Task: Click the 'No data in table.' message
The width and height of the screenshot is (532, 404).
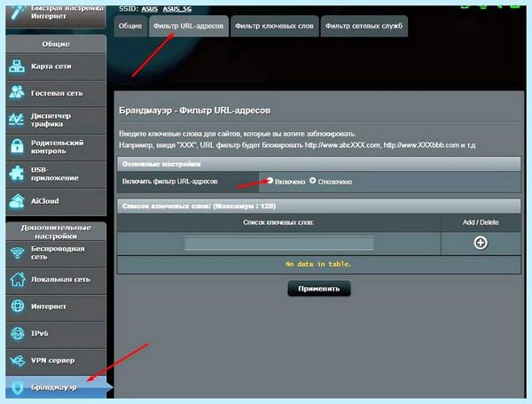Action: click(x=318, y=264)
